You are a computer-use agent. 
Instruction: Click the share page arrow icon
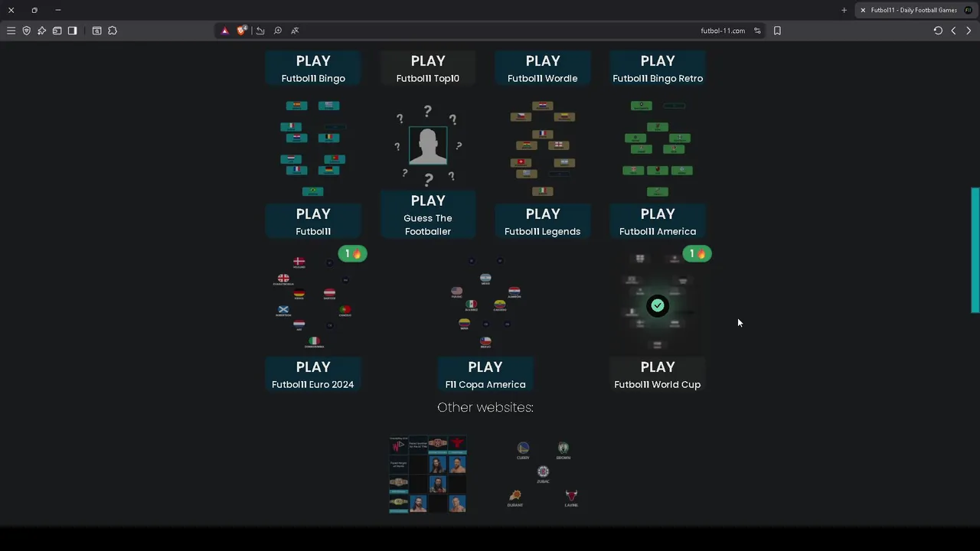coord(260,31)
